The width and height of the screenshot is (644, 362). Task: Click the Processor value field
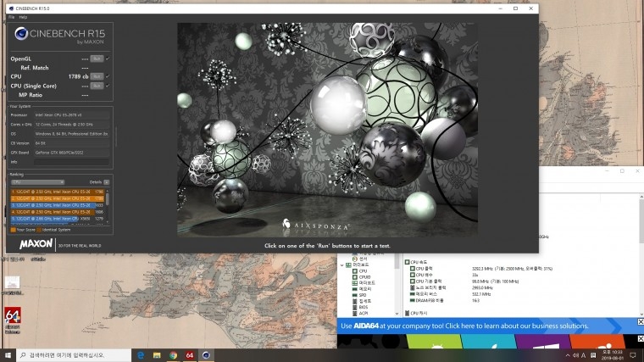coord(71,115)
